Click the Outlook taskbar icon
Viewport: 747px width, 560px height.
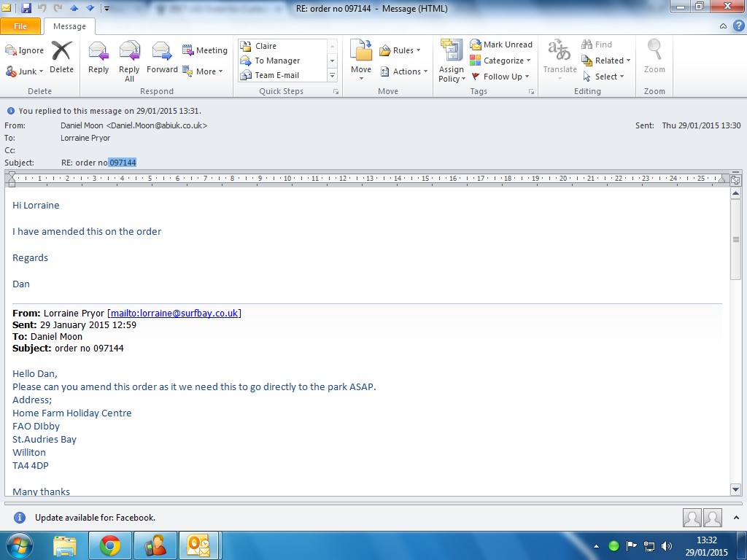[198, 545]
